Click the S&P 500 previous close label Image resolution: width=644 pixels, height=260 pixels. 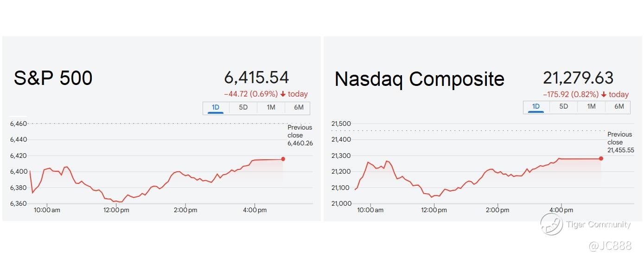pos(300,135)
